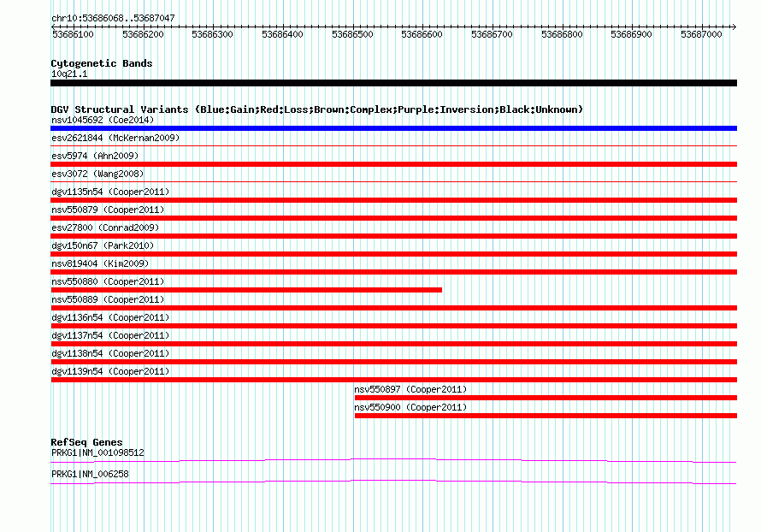Select the red esv27800 loss bar
761x532 pixels.
393,236
